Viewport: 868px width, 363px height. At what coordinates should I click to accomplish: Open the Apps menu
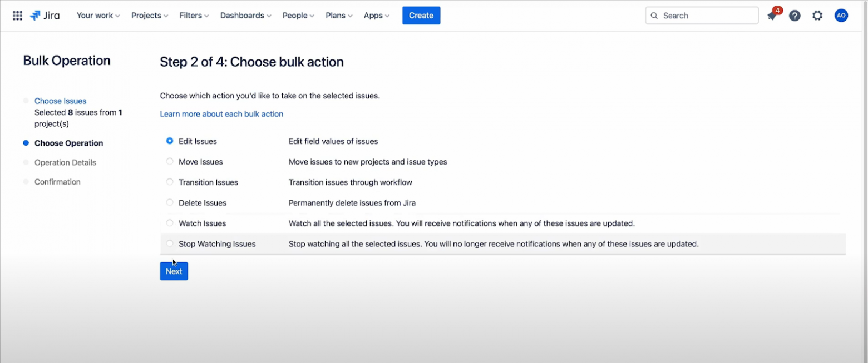376,16
